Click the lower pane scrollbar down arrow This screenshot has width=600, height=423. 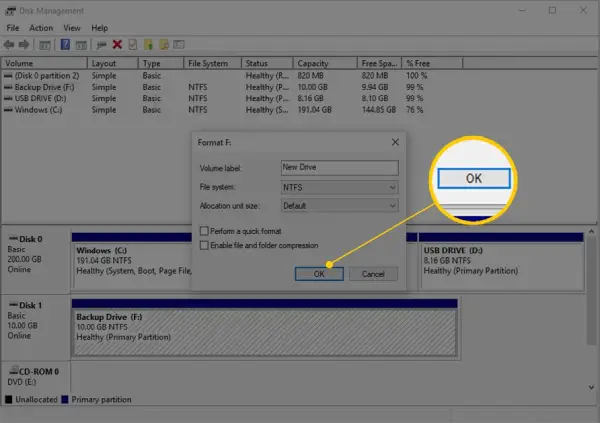click(591, 387)
